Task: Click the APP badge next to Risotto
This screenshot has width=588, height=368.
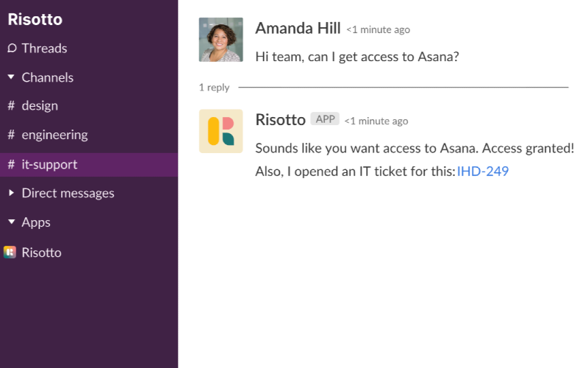Action: [x=325, y=119]
